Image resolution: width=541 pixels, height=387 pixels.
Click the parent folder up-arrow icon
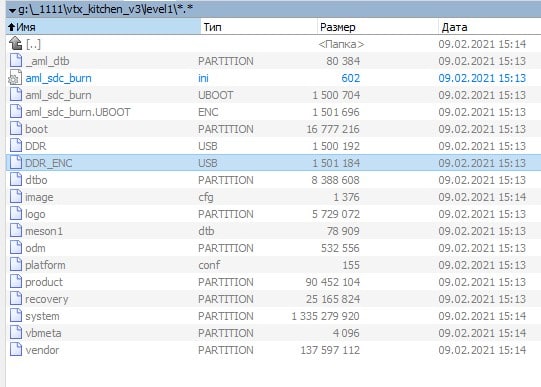[16, 44]
